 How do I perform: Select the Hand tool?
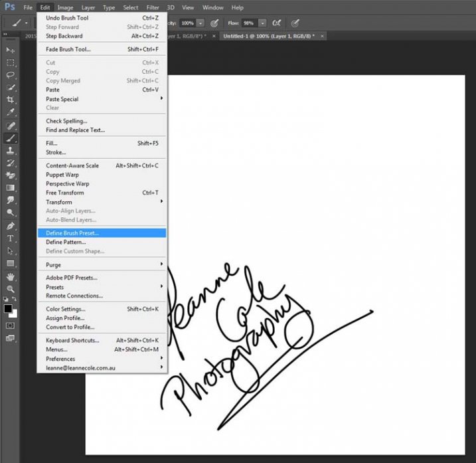[11, 276]
